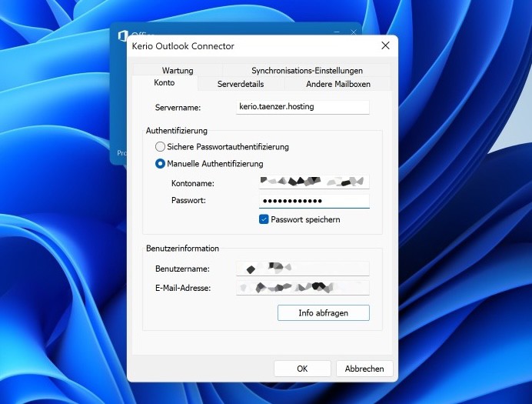Select the Konto tab

coord(165,82)
